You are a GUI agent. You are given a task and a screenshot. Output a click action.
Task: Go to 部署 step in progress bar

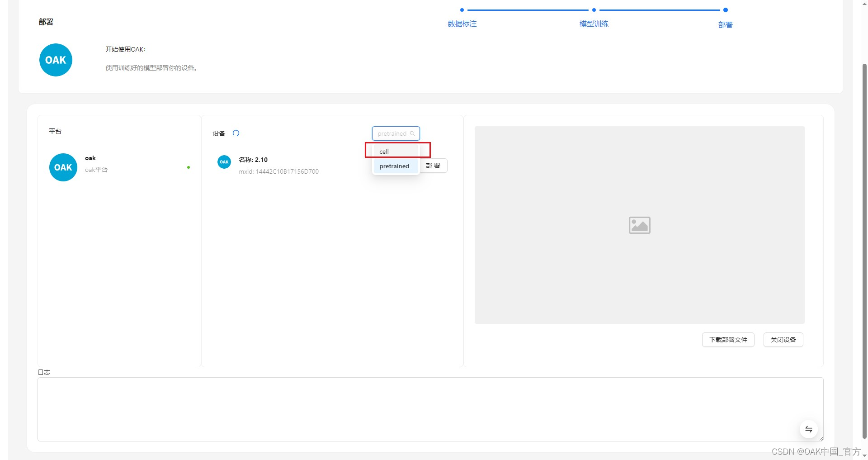725,24
